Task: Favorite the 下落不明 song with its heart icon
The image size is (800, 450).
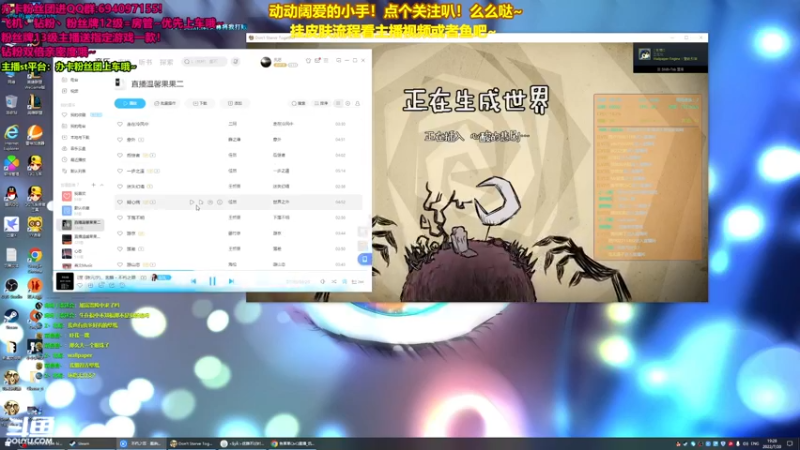Action: (120, 217)
